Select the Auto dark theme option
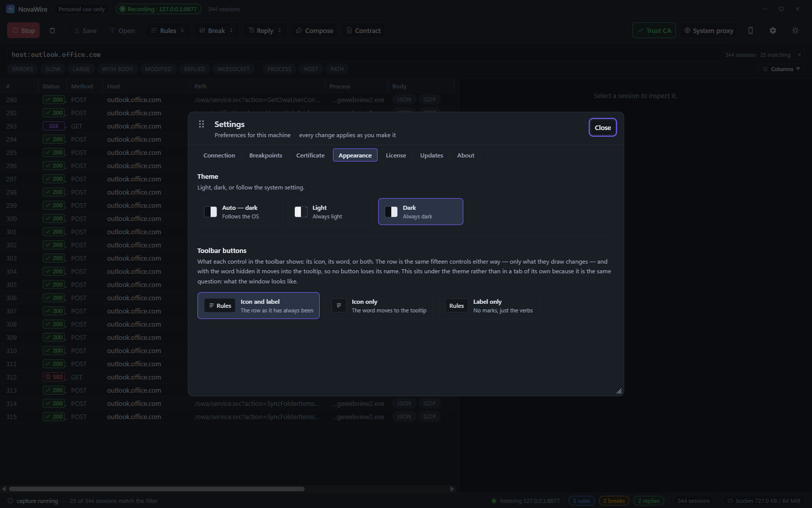The image size is (812, 508). [x=240, y=212]
